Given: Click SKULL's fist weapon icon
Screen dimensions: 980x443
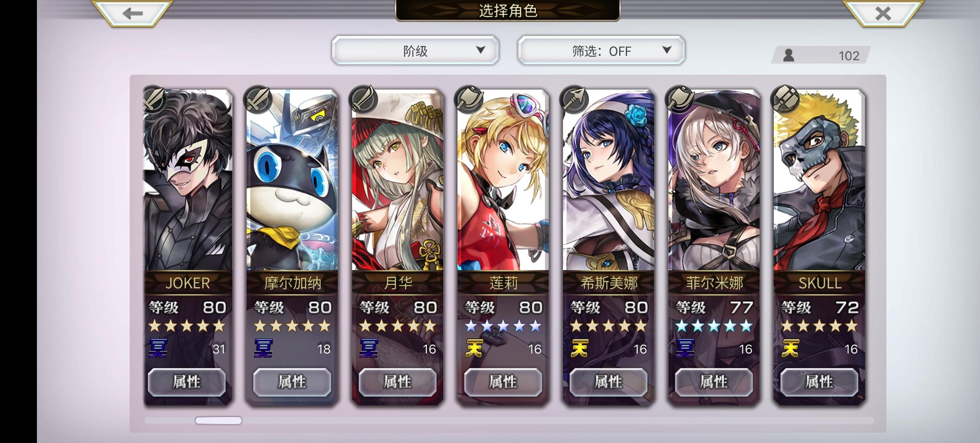Looking at the screenshot, I should coord(785,100).
